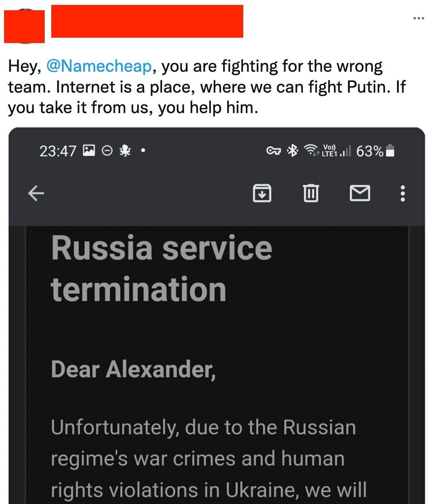The image size is (434, 504).
Task: Open the email's vertical three-dot overflow menu
Action: click(402, 193)
